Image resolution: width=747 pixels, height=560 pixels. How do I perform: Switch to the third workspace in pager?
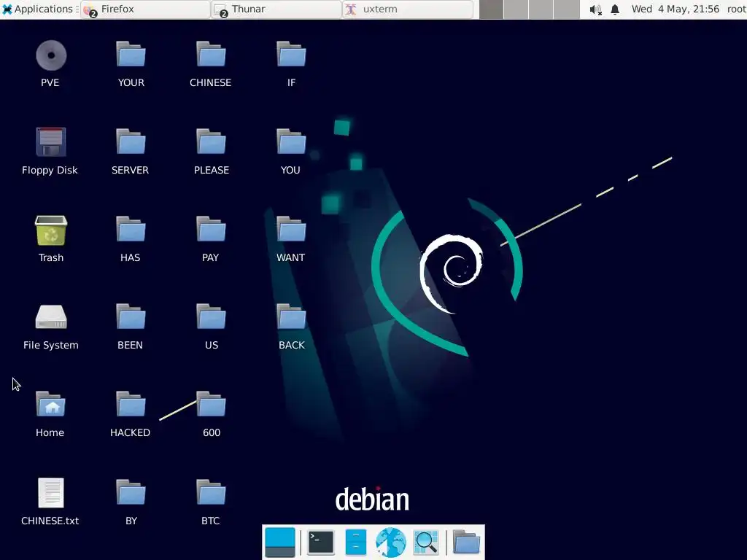(541, 9)
